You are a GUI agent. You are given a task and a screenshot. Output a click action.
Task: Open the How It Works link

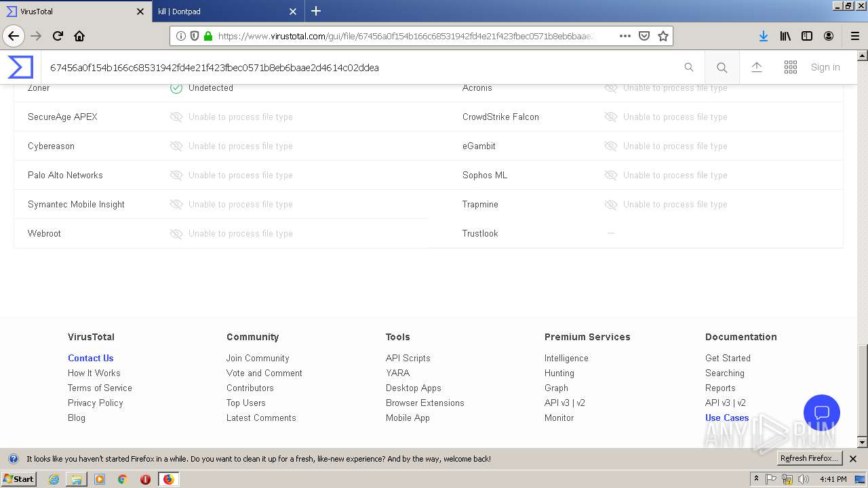point(94,373)
